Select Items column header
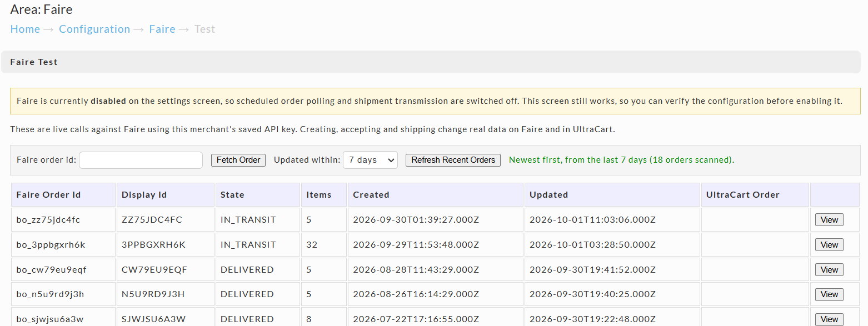 tap(324, 195)
